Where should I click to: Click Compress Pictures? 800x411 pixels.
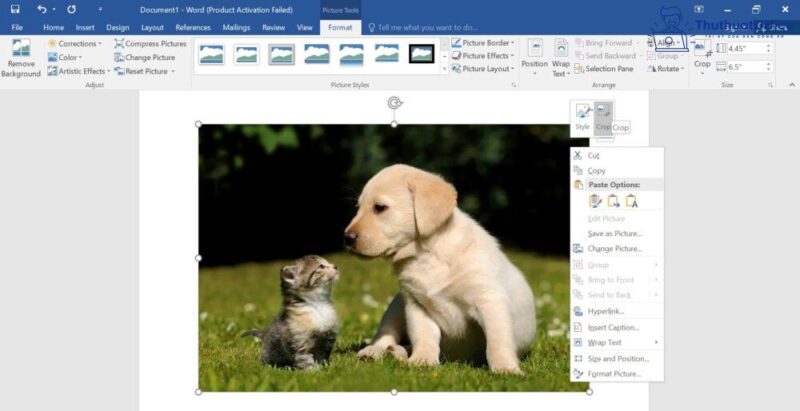(x=150, y=44)
